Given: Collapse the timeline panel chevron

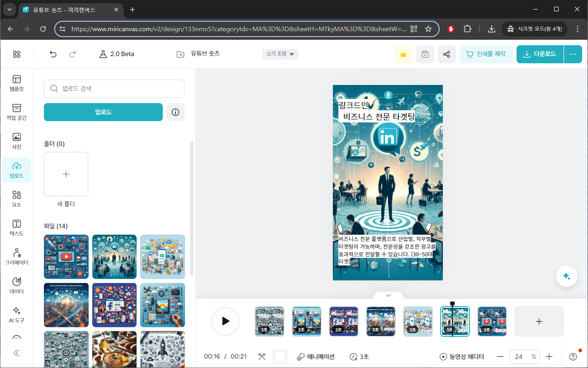Looking at the screenshot, I should [388, 295].
